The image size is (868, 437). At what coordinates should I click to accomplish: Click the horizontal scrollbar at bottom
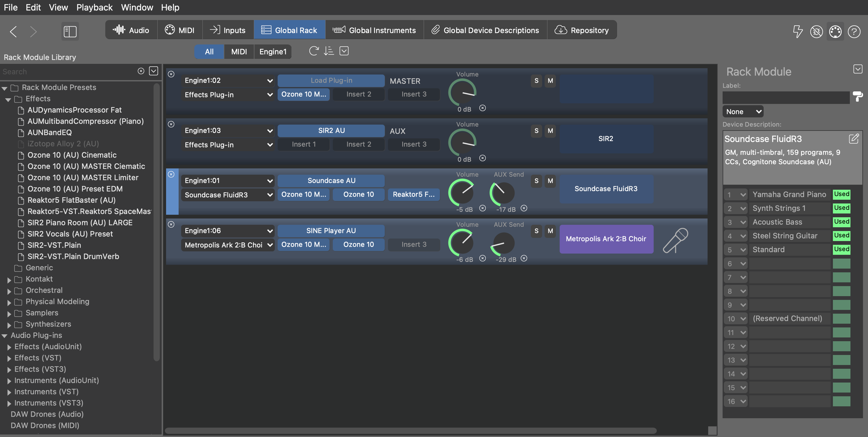[410, 431]
